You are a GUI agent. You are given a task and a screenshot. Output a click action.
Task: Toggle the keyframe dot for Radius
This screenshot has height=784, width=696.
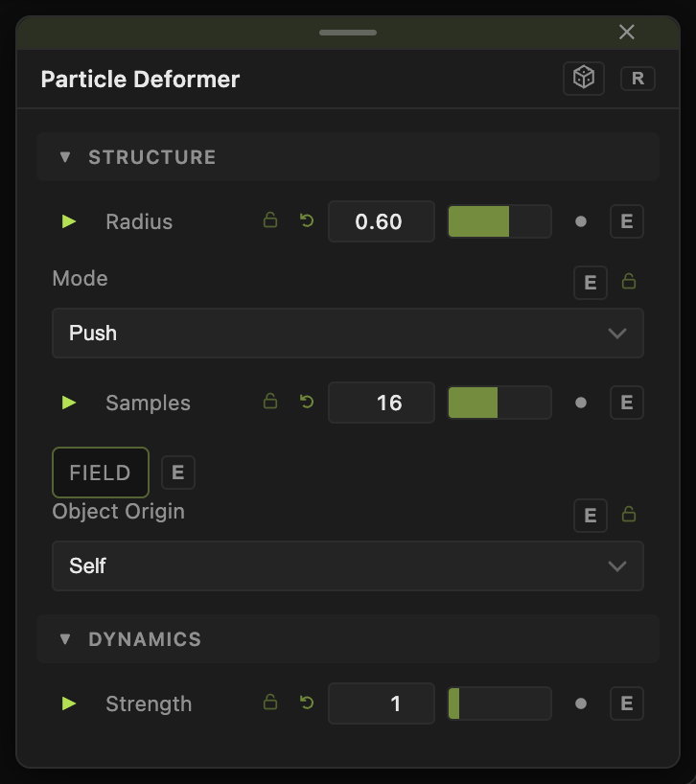[581, 221]
